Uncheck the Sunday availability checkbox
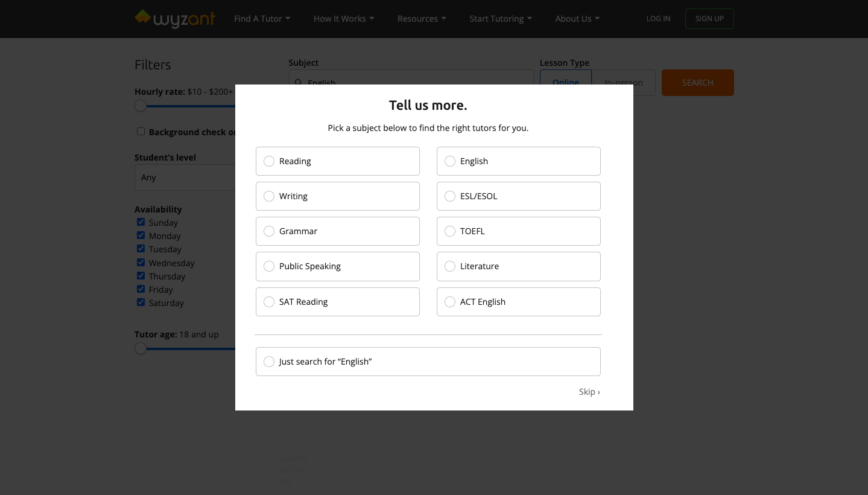Screen dimensions: 868x495 click(x=141, y=222)
